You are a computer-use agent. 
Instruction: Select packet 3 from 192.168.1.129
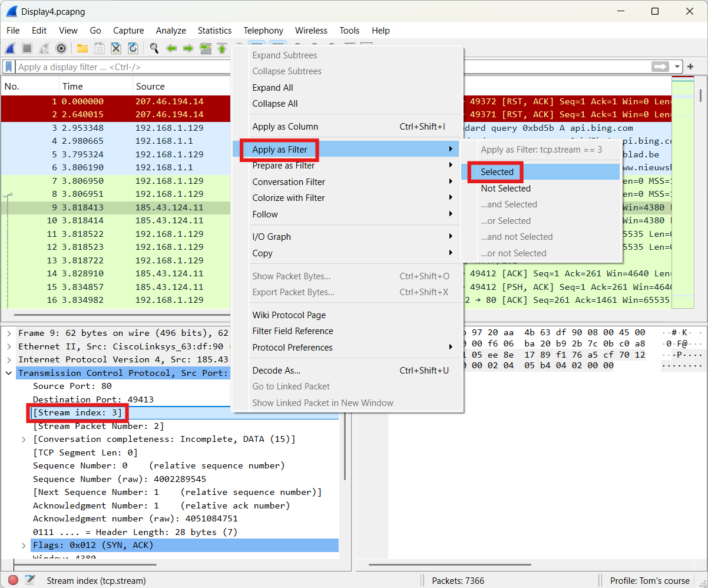point(117,128)
